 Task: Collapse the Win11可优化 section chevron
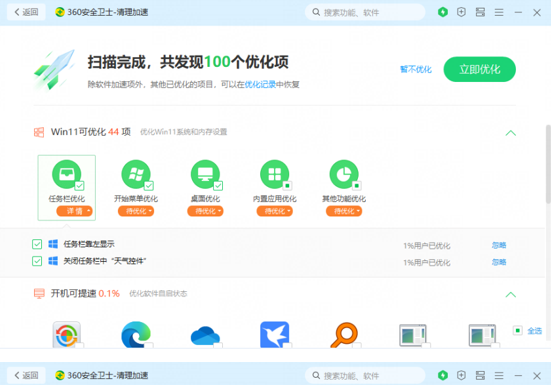511,133
